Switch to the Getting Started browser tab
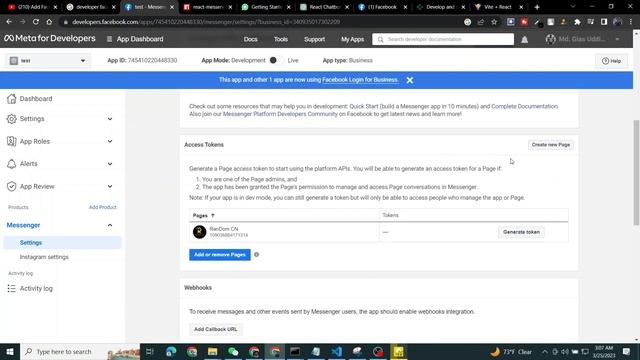 point(266,7)
